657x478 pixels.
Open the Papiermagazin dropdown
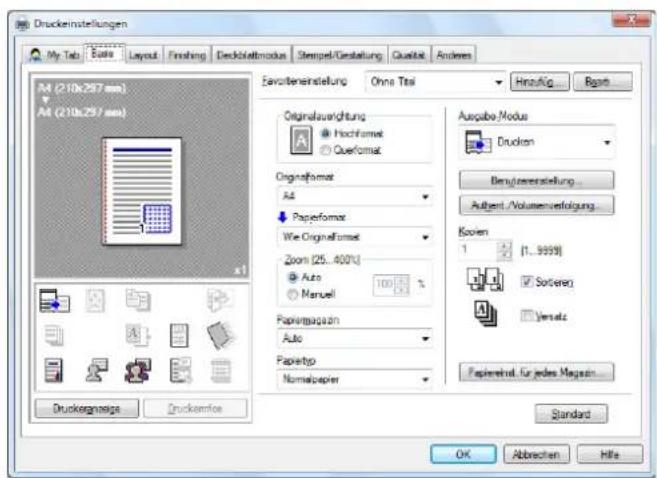click(x=355, y=338)
